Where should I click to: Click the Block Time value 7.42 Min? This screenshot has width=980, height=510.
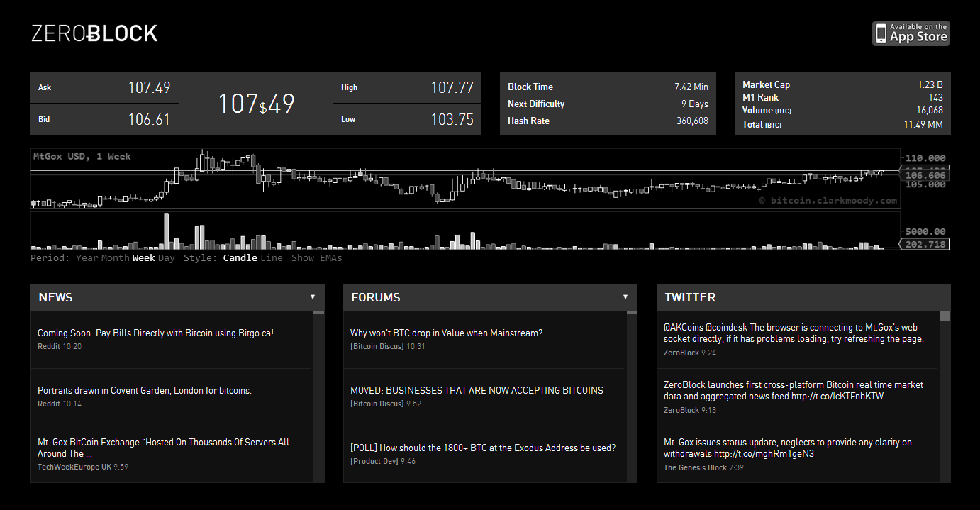coord(691,87)
